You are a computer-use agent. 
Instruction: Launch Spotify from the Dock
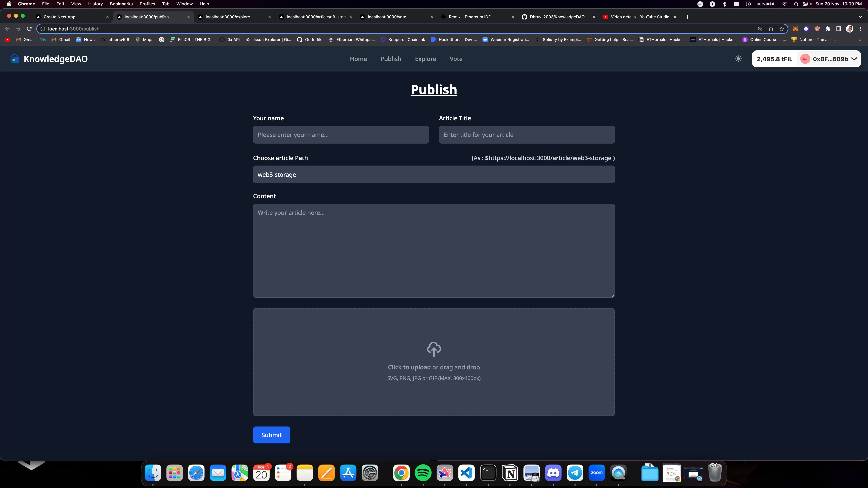pyautogui.click(x=423, y=473)
